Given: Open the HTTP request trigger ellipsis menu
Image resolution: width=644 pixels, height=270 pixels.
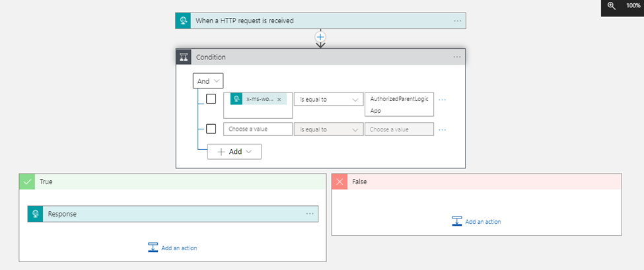Looking at the screenshot, I should [x=458, y=20].
